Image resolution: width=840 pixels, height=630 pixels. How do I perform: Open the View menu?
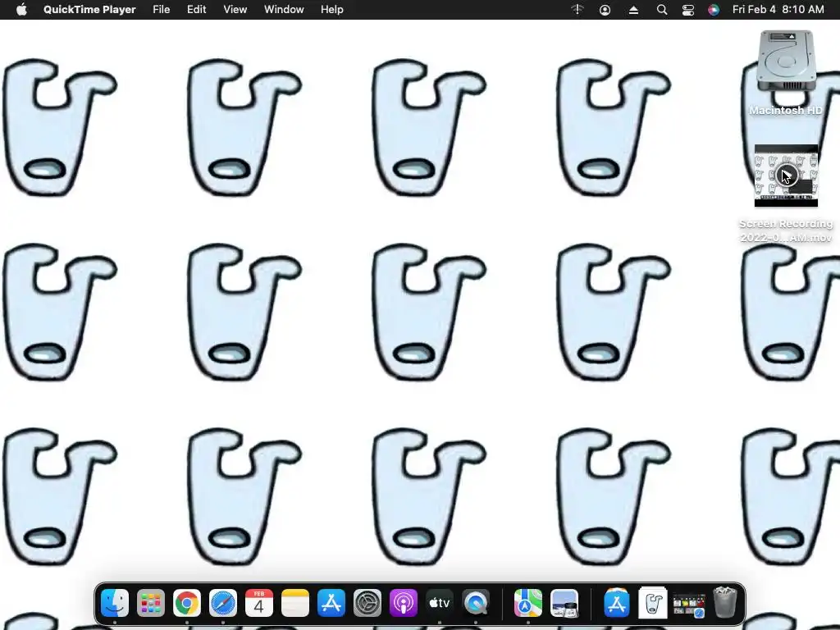(x=235, y=10)
